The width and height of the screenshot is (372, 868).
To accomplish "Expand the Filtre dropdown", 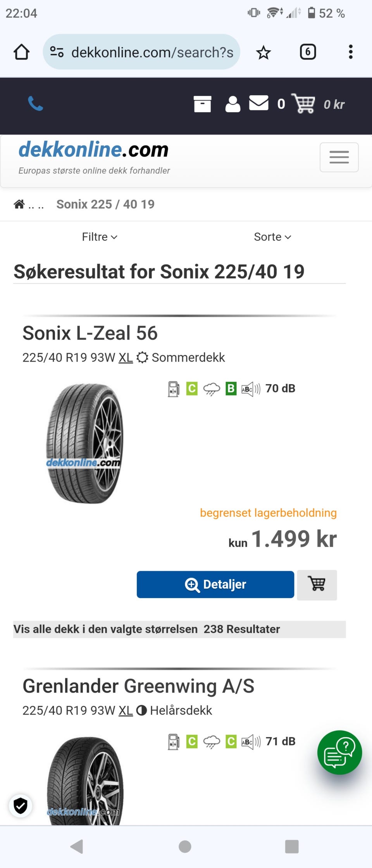I will (x=99, y=237).
